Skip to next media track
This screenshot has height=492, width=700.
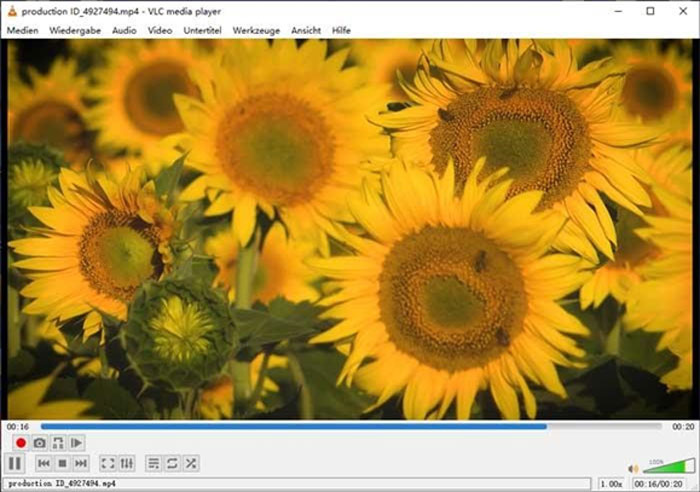pyautogui.click(x=81, y=463)
